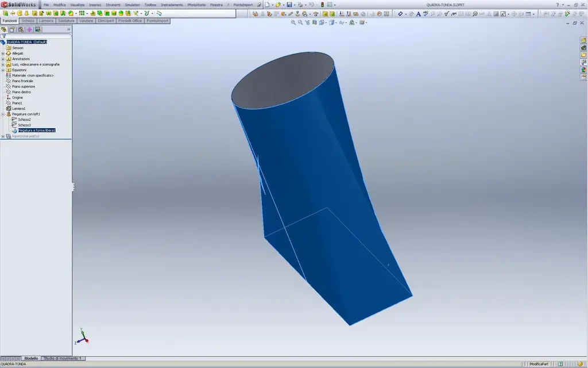This screenshot has width=588, height=368.
Task: Click the Design Library icon in task pane
Action: tap(583, 48)
